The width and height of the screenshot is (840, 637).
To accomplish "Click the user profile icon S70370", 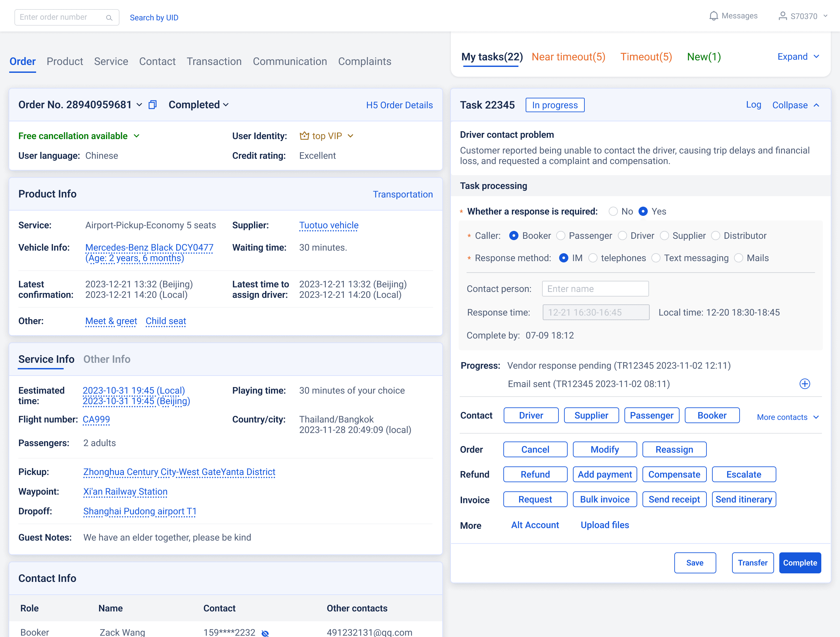I will click(782, 16).
